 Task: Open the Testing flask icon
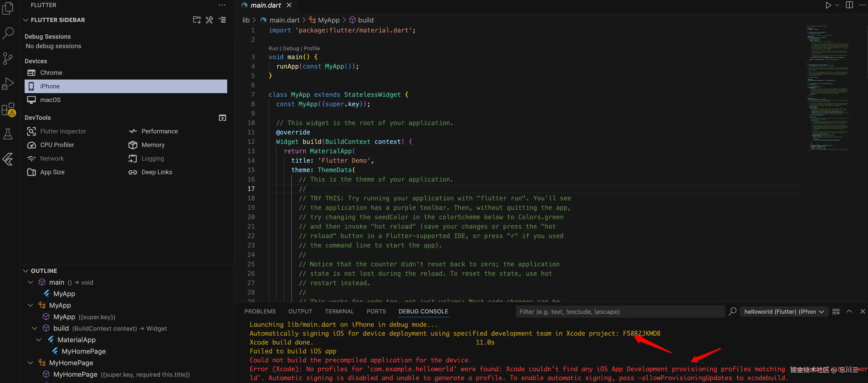pyautogui.click(x=8, y=134)
